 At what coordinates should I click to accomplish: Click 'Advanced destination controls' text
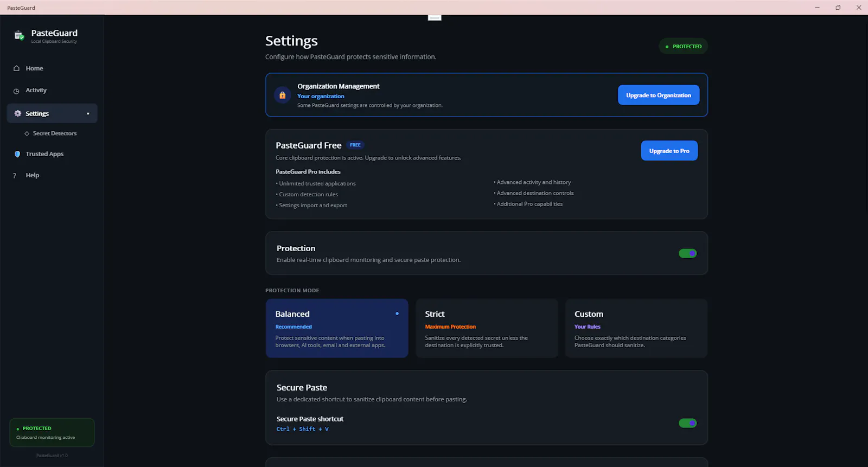click(x=534, y=193)
